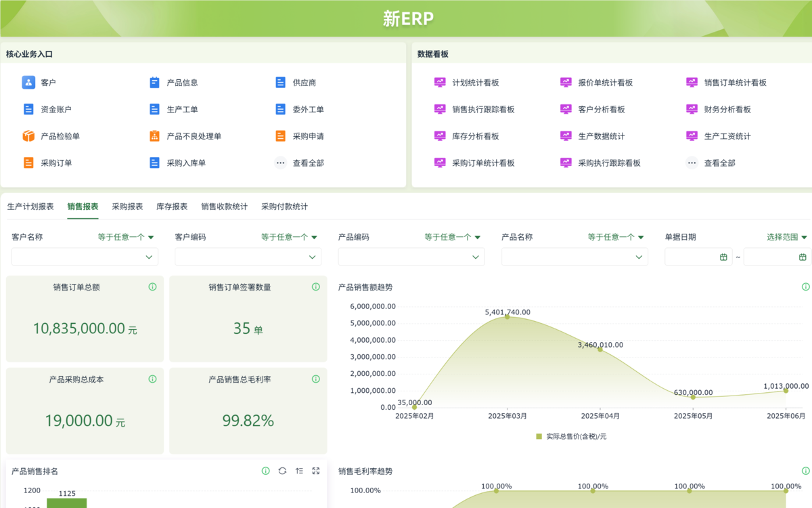Open 单据日期 选择范围 dropdown
Viewport: 812px width, 508px height.
787,237
